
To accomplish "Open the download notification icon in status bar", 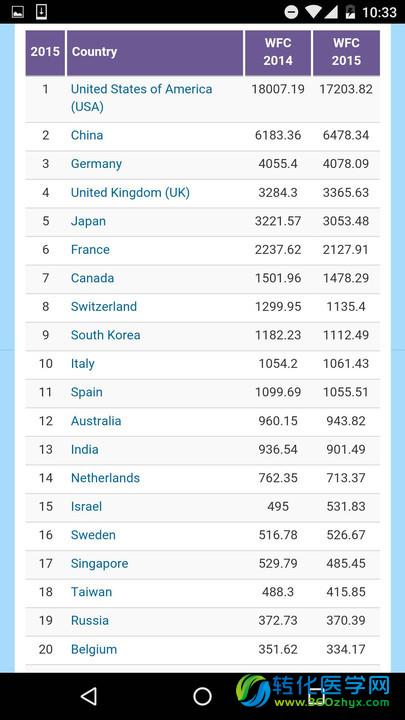I will pos(41,12).
